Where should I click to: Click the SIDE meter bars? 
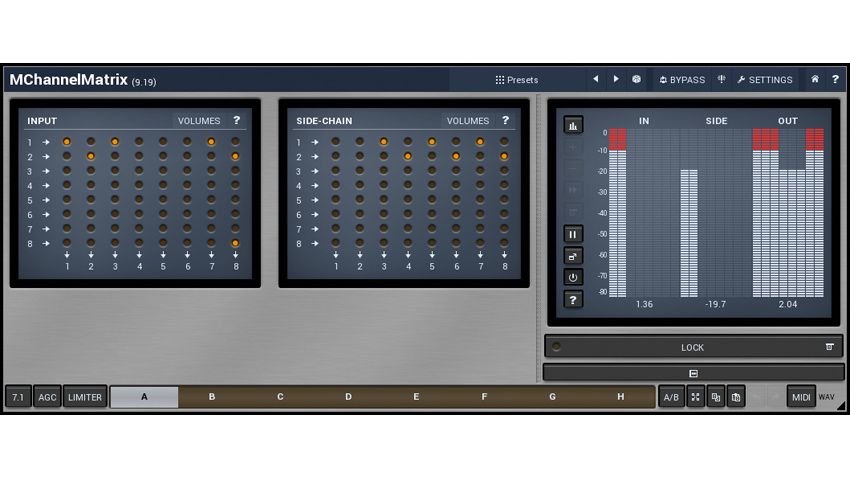point(689,234)
